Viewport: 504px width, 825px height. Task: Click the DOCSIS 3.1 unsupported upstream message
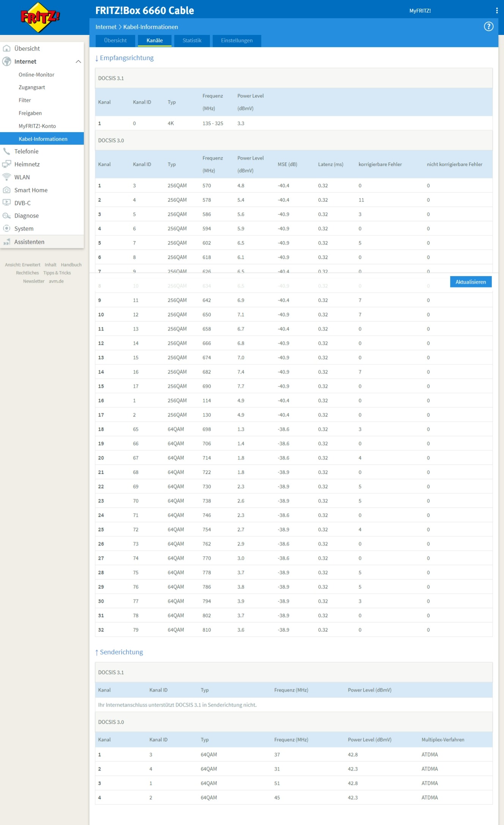coord(177,705)
